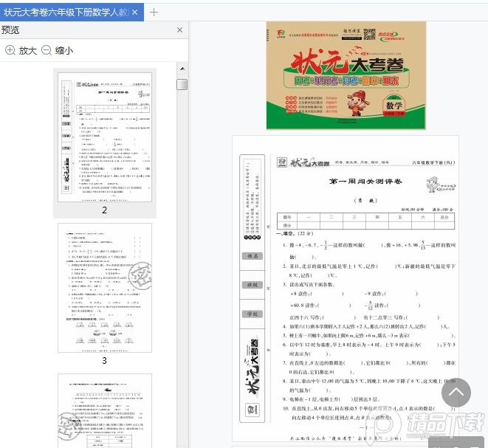Click the 姓名 label on the page margin
The width and height of the screenshot is (488, 448).
point(252,256)
